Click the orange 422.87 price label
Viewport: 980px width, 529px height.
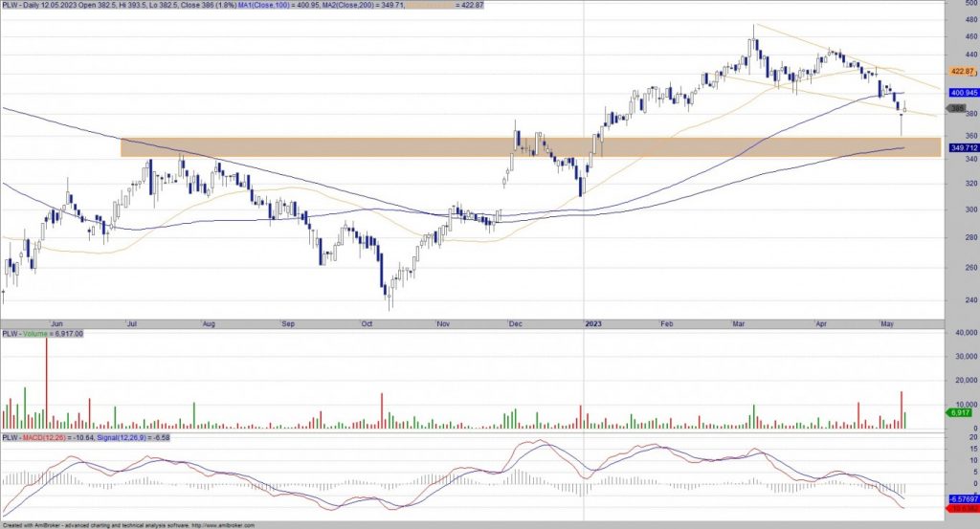961,72
